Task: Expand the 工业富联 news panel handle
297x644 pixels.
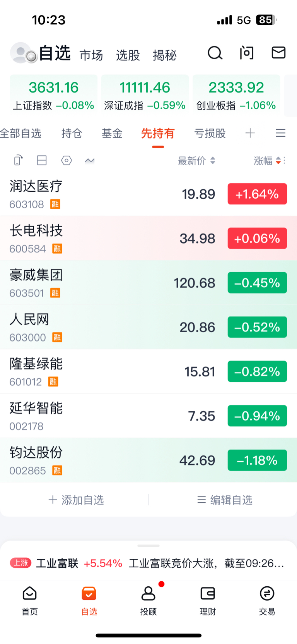Action: (x=148, y=546)
